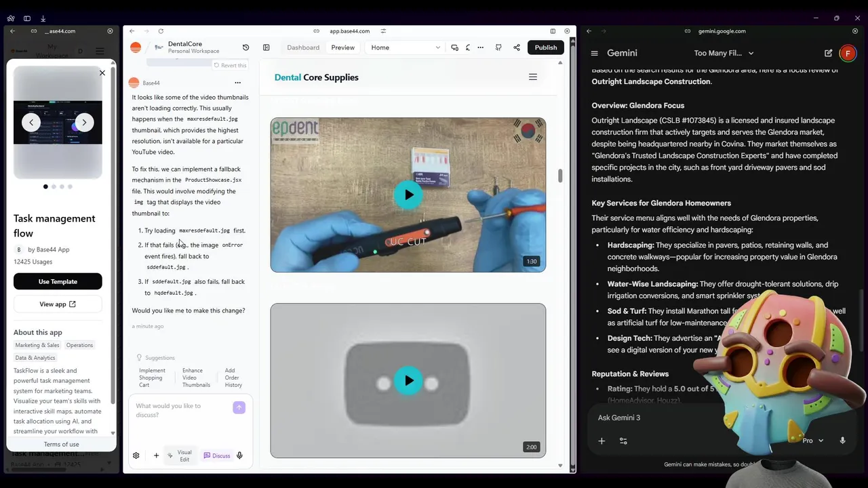The image size is (868, 488).
Task: Click the Base44 orange logo
Action: 136,47
